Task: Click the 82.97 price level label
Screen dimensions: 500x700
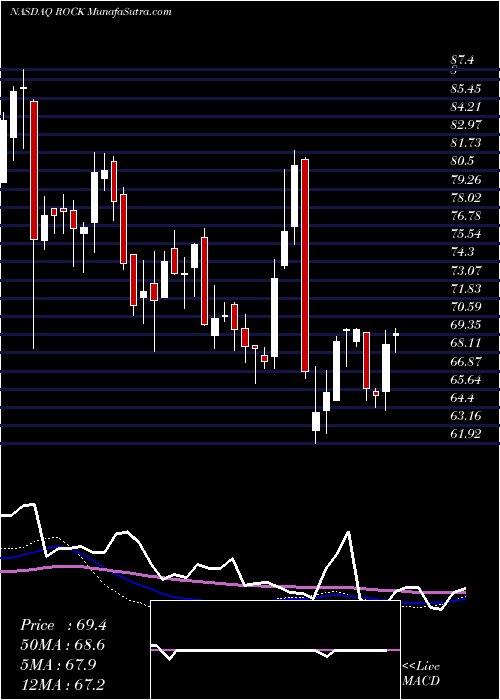Action: click(x=466, y=125)
